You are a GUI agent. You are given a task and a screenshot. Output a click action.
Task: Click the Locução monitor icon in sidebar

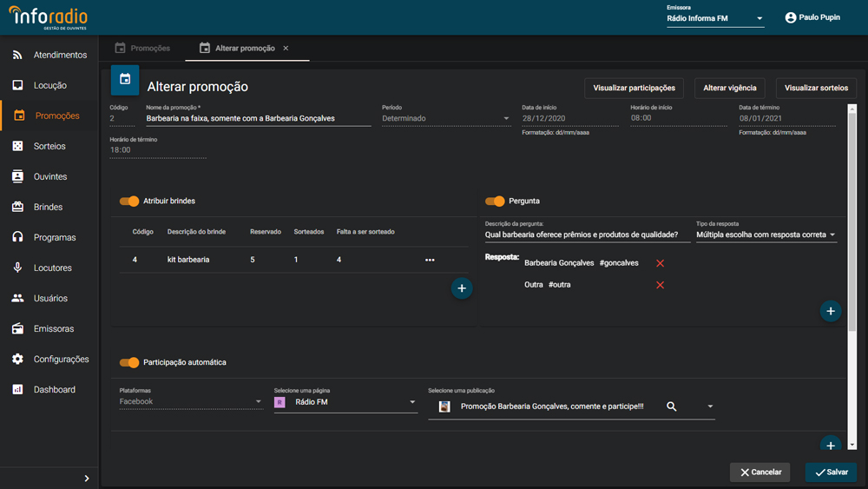(x=17, y=85)
